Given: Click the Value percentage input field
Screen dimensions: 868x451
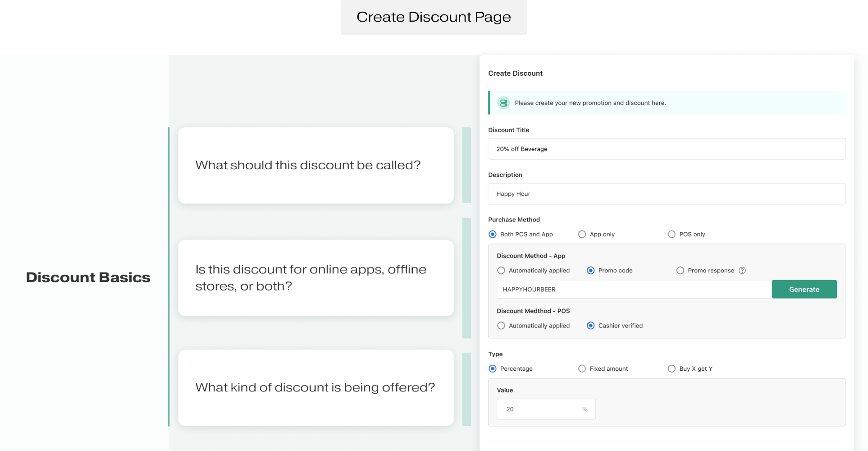Looking at the screenshot, I should tap(541, 409).
